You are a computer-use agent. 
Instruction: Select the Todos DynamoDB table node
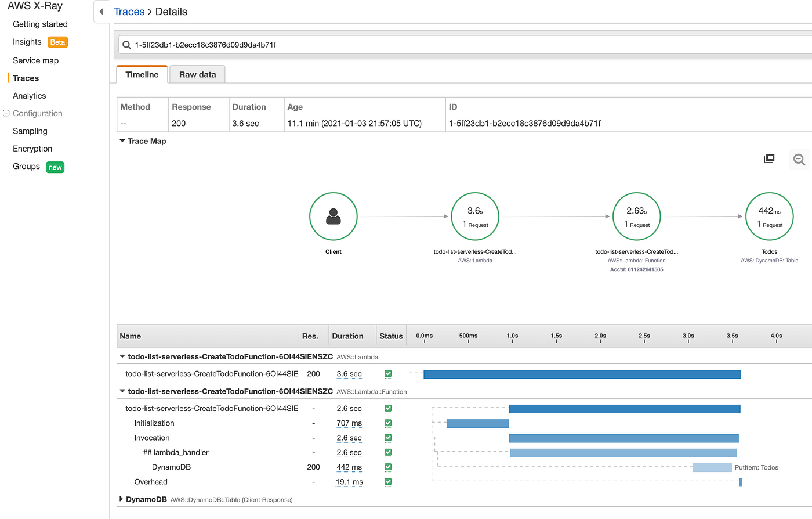(x=769, y=216)
